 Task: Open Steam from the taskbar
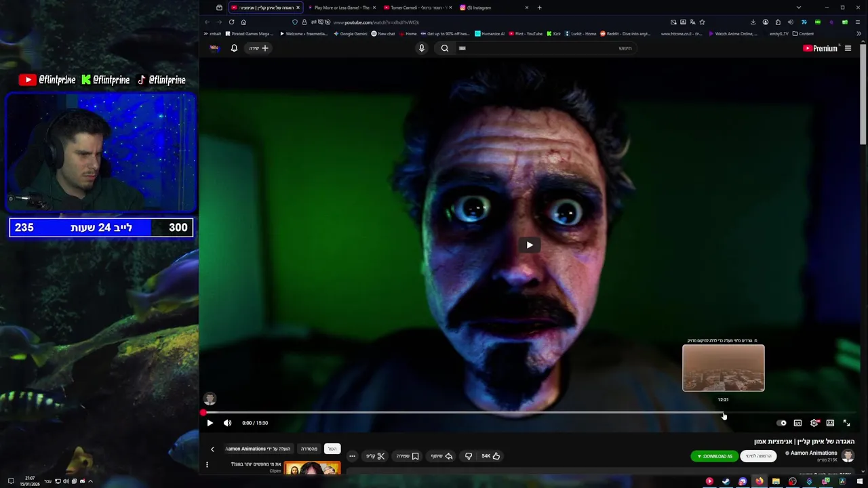[x=726, y=481]
